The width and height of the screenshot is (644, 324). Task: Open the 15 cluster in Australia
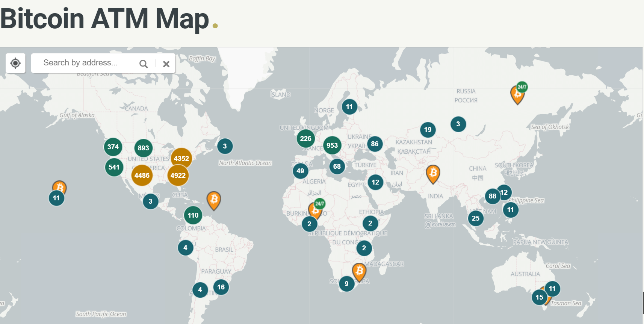coord(539,297)
